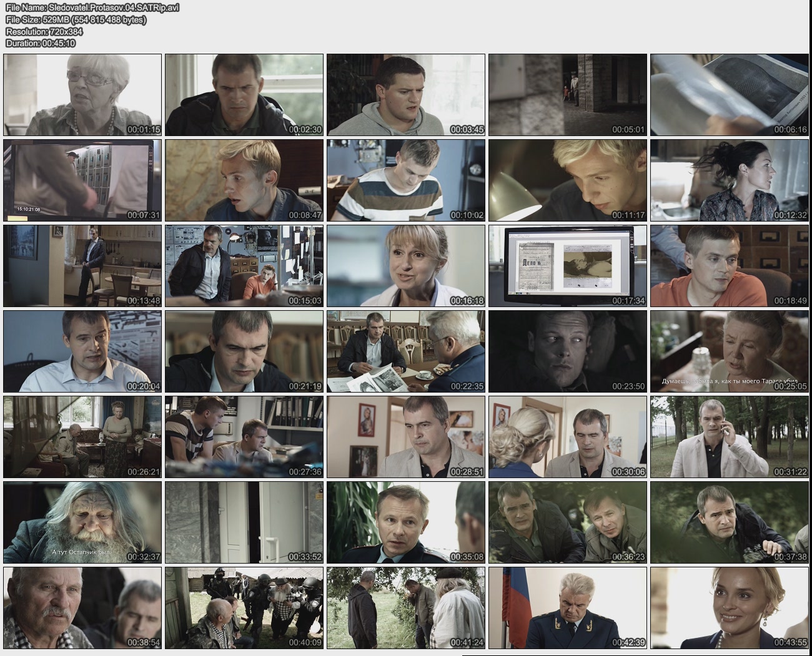Select the police officer frame at 00:35:08
The image size is (812, 656).
(x=406, y=522)
